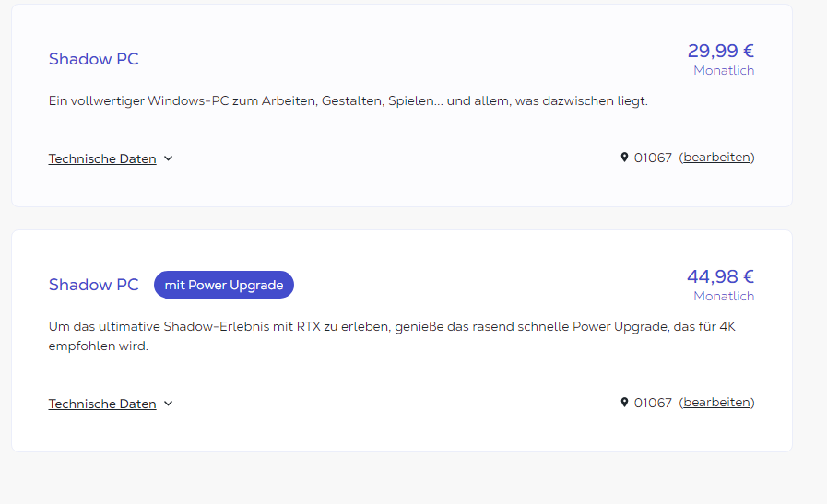827x504 pixels.
Task: Click the chevron beside Technische Daten in the Power Upgrade card
Action: [169, 404]
